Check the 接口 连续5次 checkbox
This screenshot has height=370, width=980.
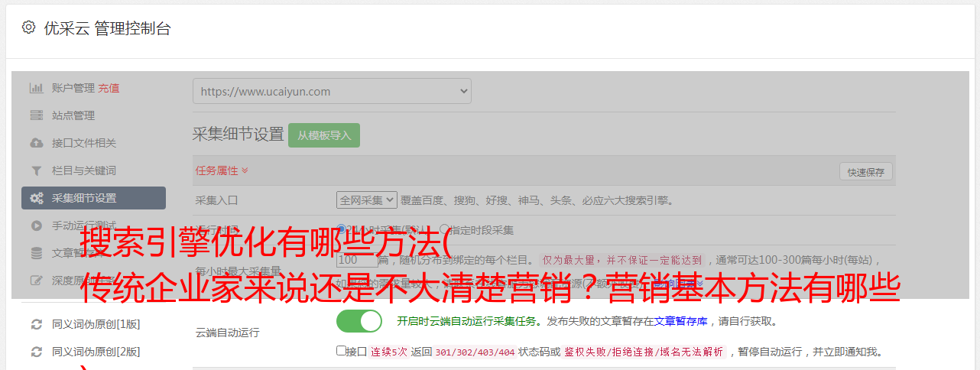tap(341, 351)
